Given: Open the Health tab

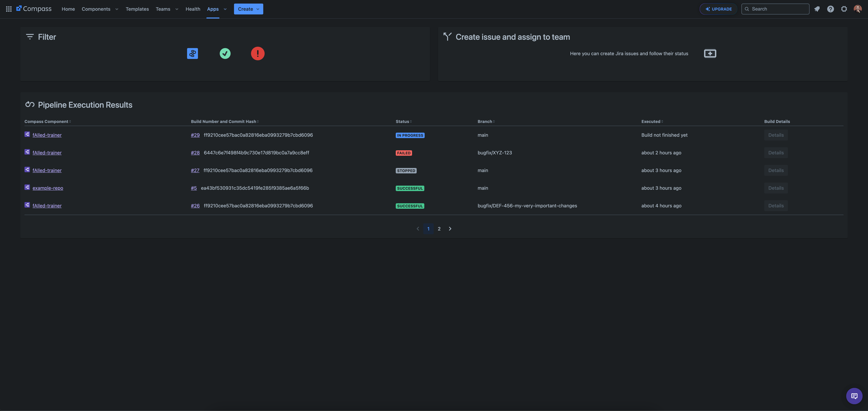Looking at the screenshot, I should point(193,9).
